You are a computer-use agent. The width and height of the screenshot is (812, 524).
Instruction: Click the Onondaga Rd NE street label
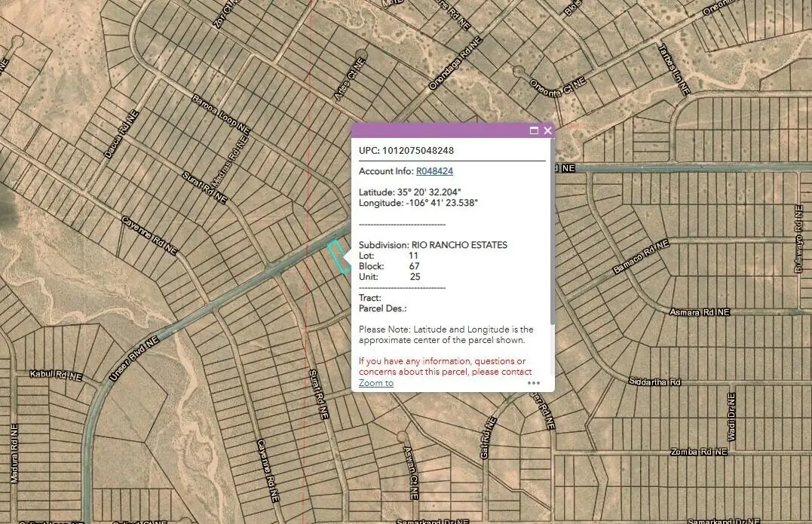coord(455,63)
